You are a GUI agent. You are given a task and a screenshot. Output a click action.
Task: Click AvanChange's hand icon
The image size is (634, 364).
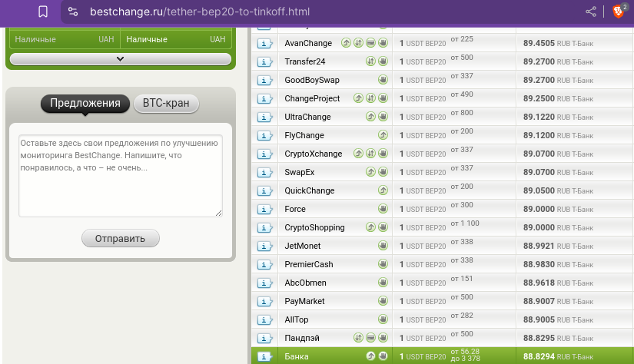(383, 42)
